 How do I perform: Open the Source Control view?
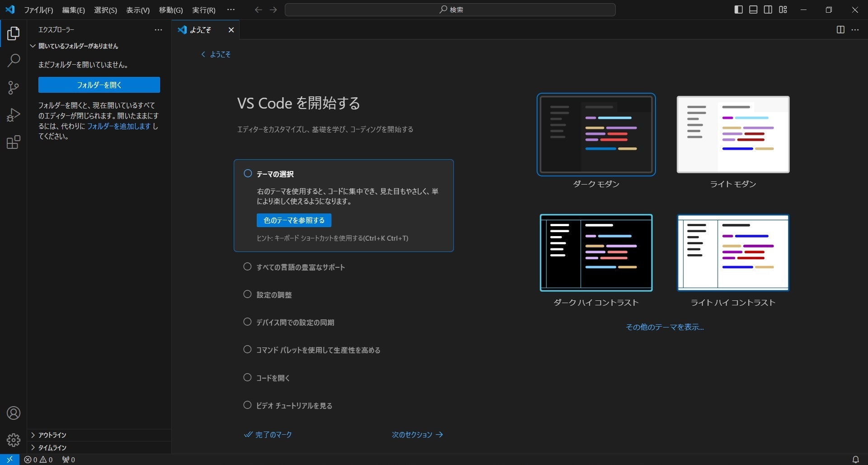[x=14, y=88]
